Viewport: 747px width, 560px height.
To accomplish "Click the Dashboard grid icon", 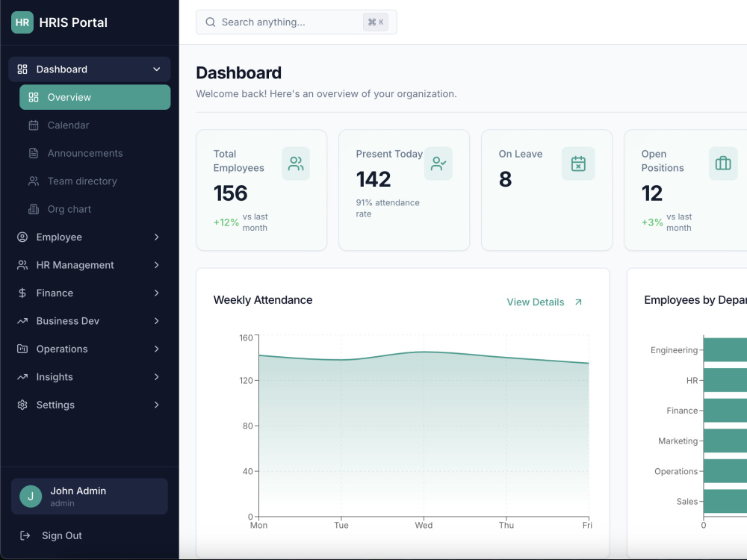I will [22, 69].
